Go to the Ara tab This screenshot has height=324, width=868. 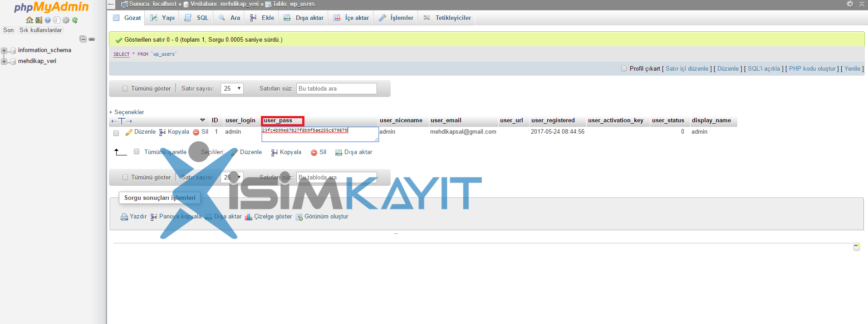point(229,18)
